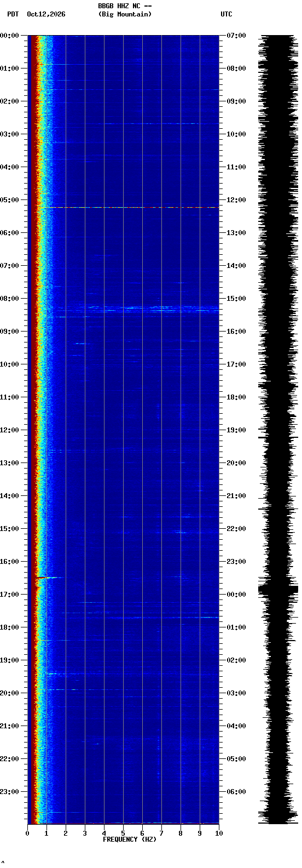Viewport: 302px width, 868px height.
Task: Click the date 'Oct12,2026'
Action: [46, 14]
